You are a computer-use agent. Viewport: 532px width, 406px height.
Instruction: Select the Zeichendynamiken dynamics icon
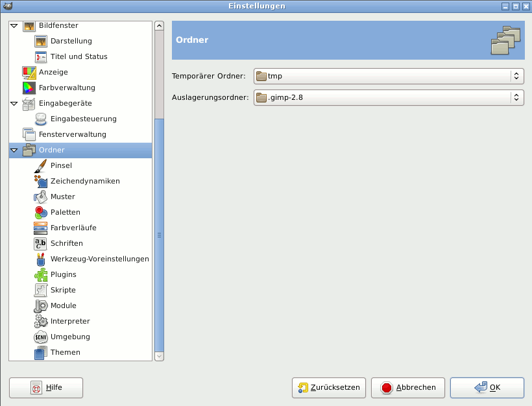click(40, 181)
